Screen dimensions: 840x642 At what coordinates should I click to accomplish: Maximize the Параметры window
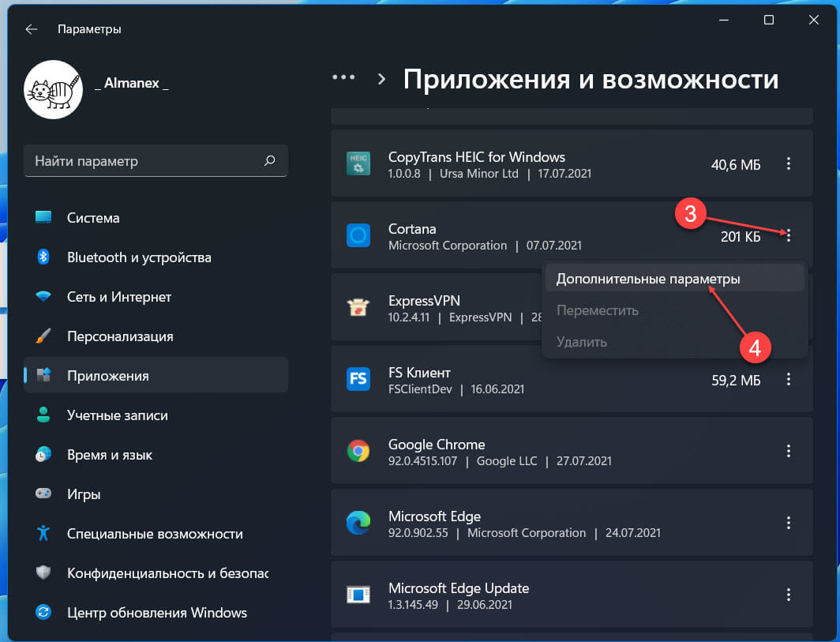(769, 20)
